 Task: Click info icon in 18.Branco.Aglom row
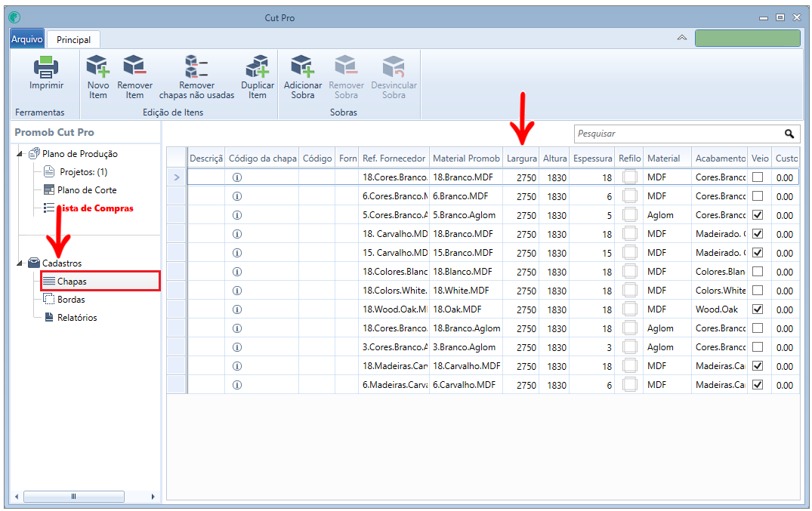point(237,328)
